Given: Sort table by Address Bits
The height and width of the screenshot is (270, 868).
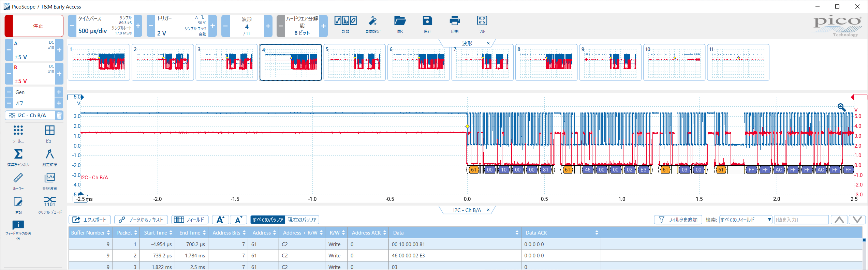Looking at the screenshot, I should point(229,233).
